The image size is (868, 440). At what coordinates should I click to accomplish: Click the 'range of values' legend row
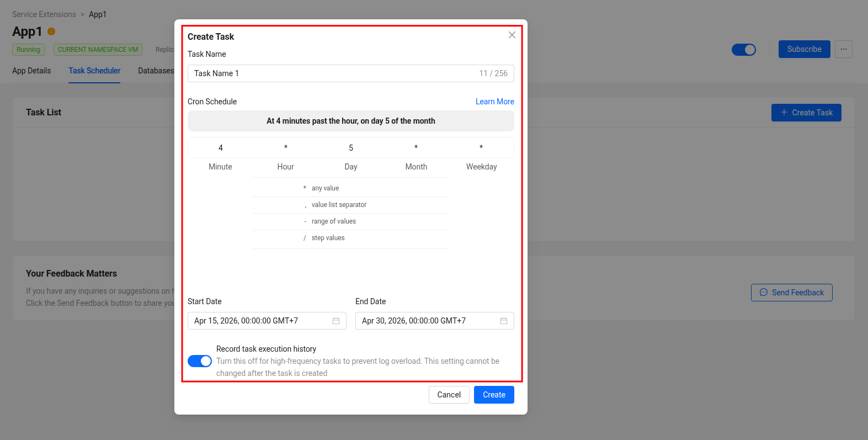pos(351,221)
